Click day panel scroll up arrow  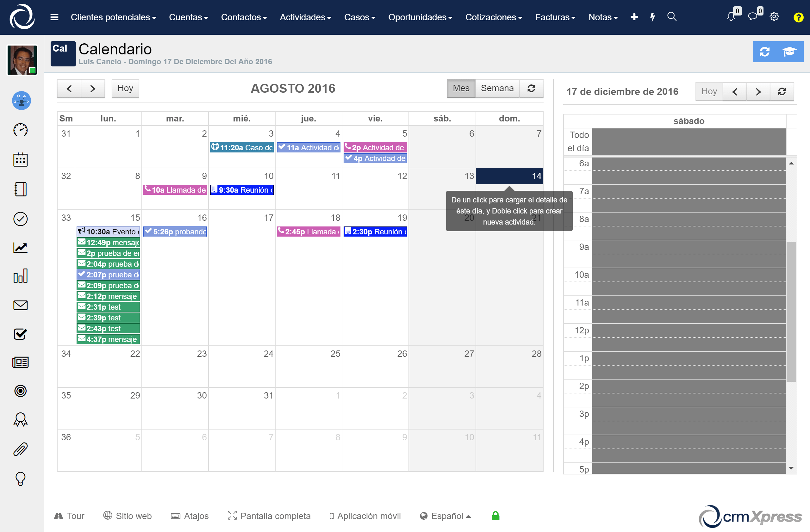pos(792,163)
